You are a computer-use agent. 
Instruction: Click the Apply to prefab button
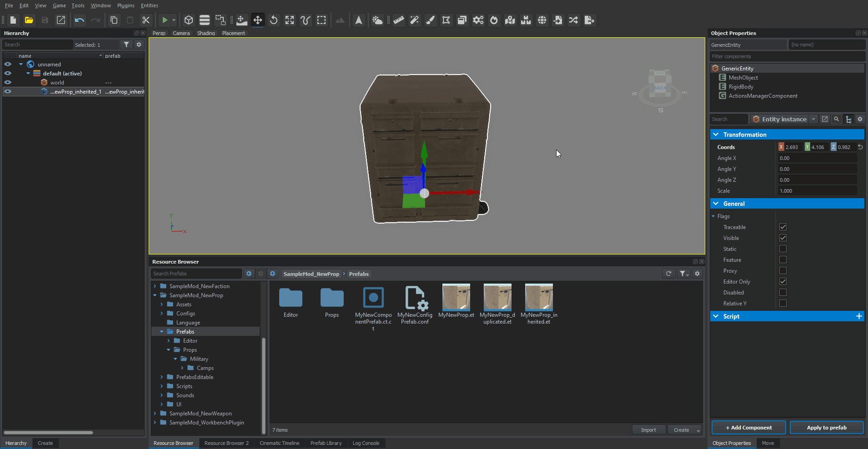826,428
